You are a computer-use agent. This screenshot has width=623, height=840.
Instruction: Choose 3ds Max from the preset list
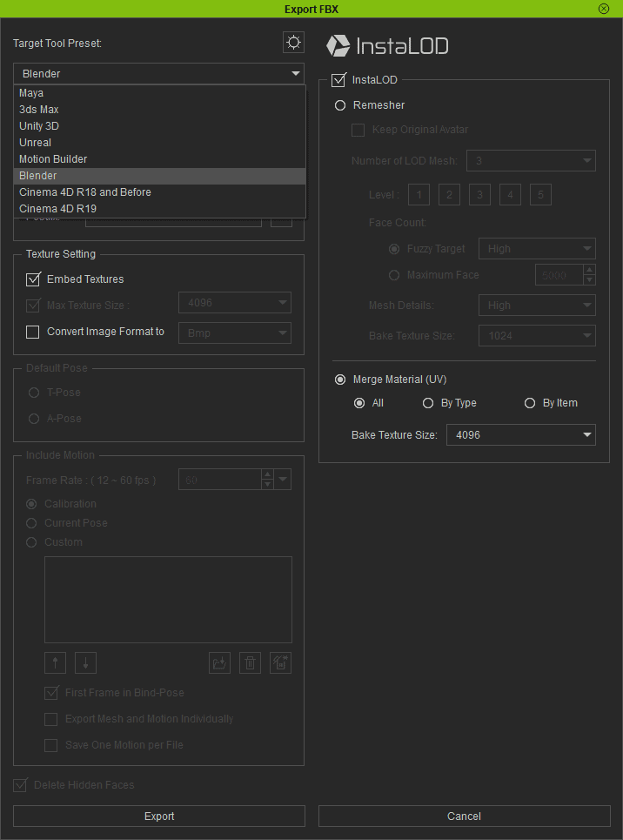click(159, 110)
